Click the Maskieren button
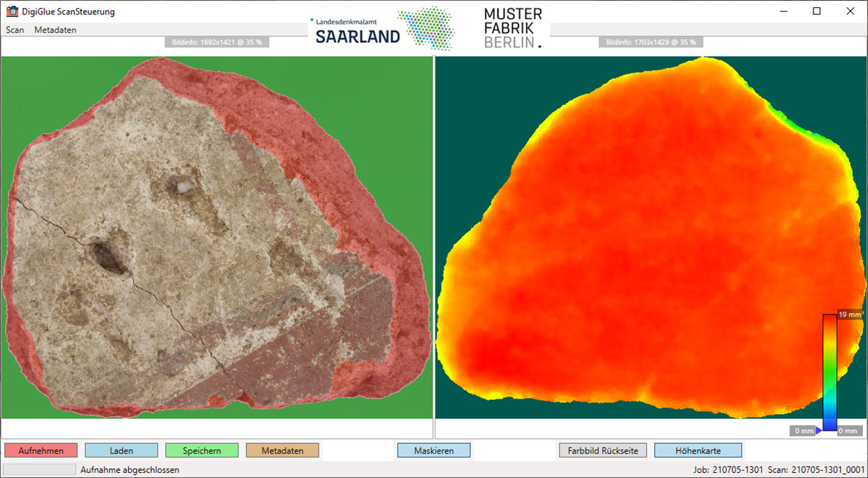The image size is (868, 478). pos(434,450)
